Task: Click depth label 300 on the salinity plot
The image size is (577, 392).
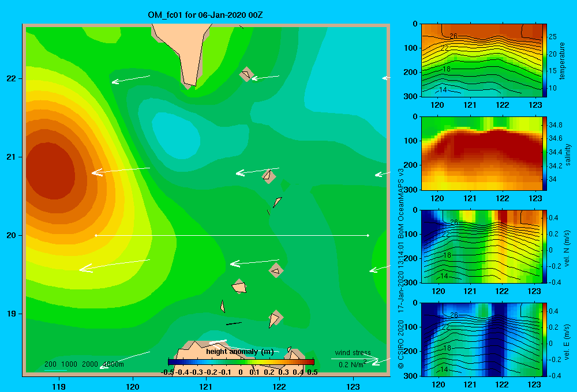Action: [411, 190]
